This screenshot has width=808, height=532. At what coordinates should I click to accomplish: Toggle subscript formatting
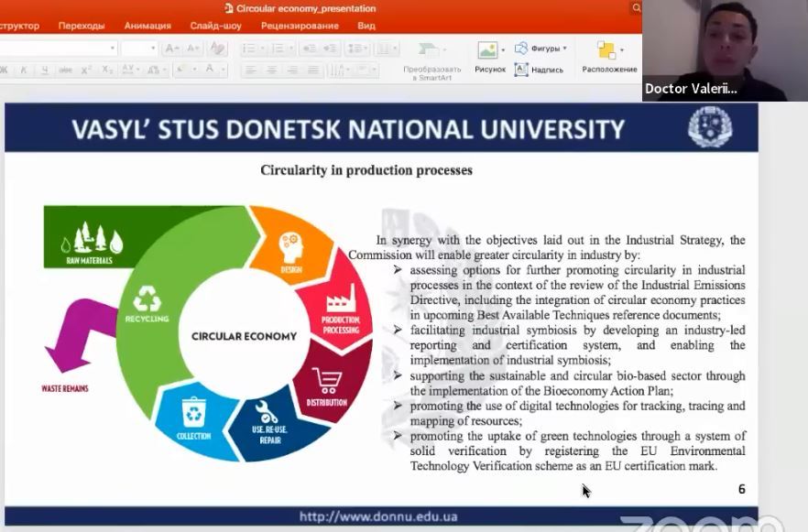coord(106,70)
